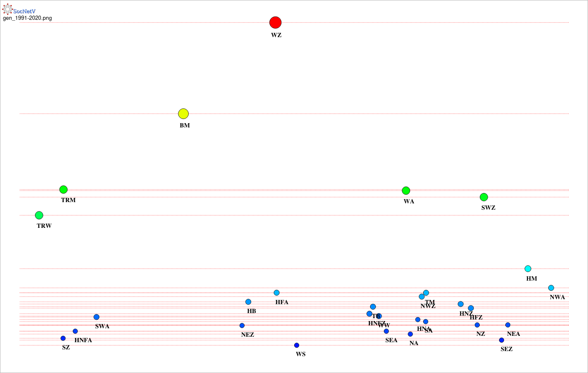Click the dark blue SZ node
This screenshot has width=588, height=373.
tap(63, 338)
